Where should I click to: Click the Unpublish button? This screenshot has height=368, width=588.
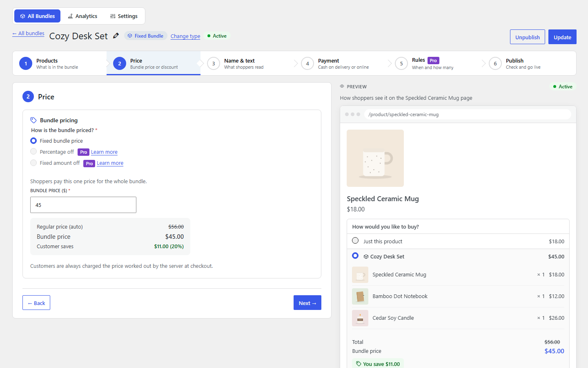point(528,37)
